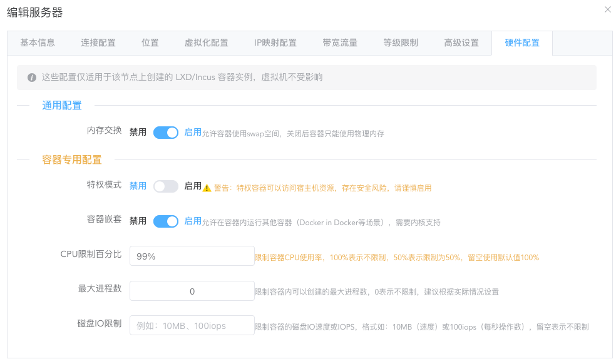The image size is (616, 364).
Task: Click the CPU限制百分比 input field
Action: pyautogui.click(x=192, y=256)
